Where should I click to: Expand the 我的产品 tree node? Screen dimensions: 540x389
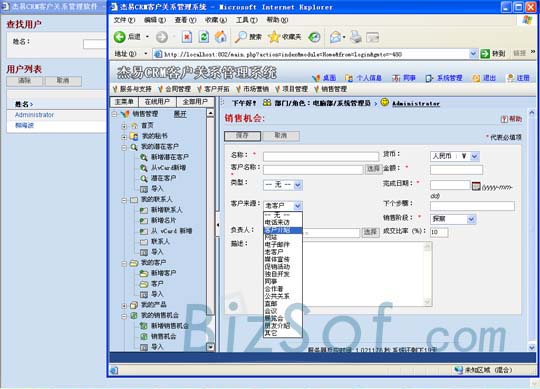[x=124, y=306]
